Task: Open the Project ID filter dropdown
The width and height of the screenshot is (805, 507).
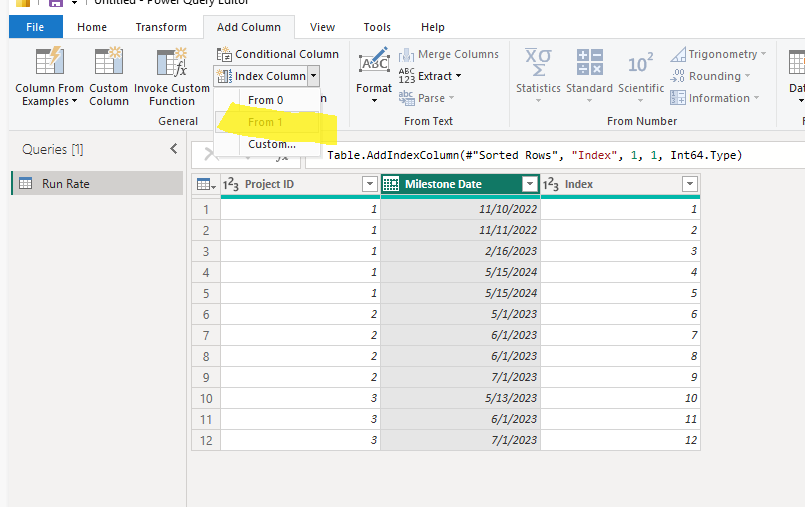Action: 370,184
